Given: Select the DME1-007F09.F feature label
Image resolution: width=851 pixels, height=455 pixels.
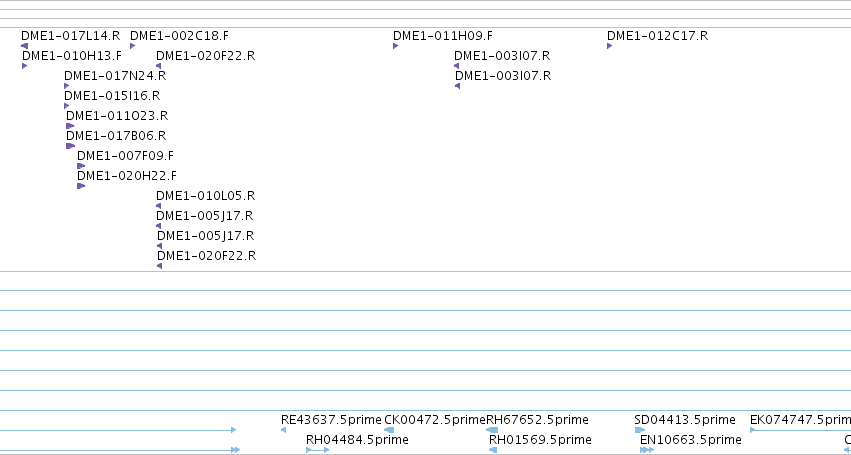Looking at the screenshot, I should (125, 156).
